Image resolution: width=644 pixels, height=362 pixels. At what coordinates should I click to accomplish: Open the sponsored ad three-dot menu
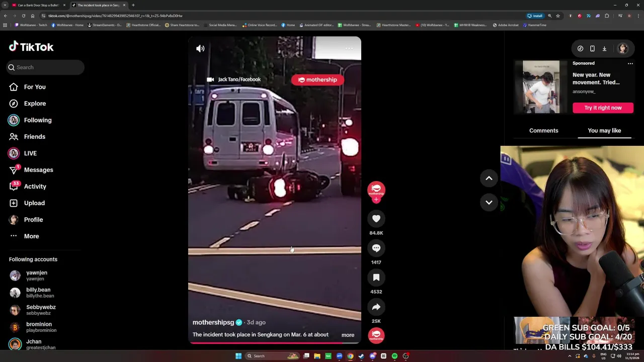pos(630,63)
